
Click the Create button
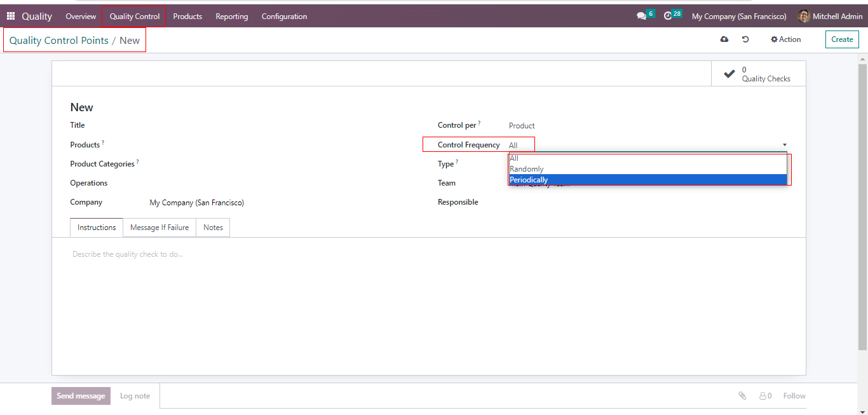[x=842, y=39]
